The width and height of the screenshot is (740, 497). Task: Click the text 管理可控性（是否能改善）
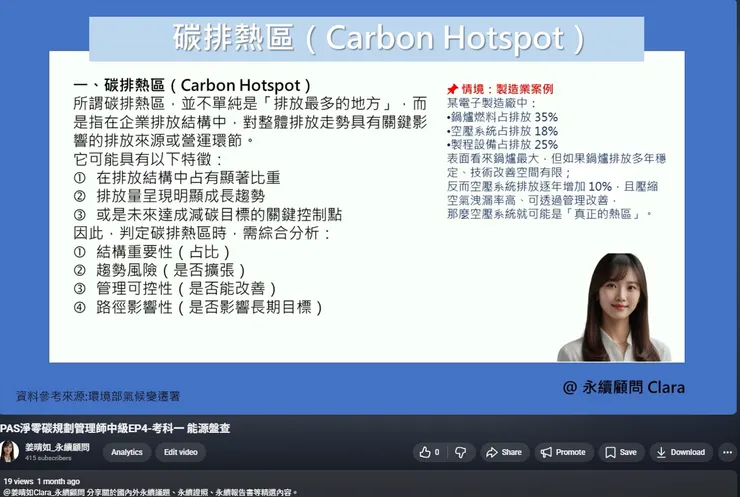click(x=186, y=288)
